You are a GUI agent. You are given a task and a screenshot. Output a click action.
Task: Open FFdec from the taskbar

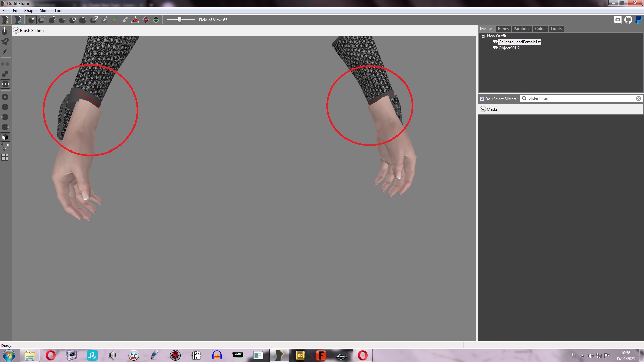(x=133, y=355)
